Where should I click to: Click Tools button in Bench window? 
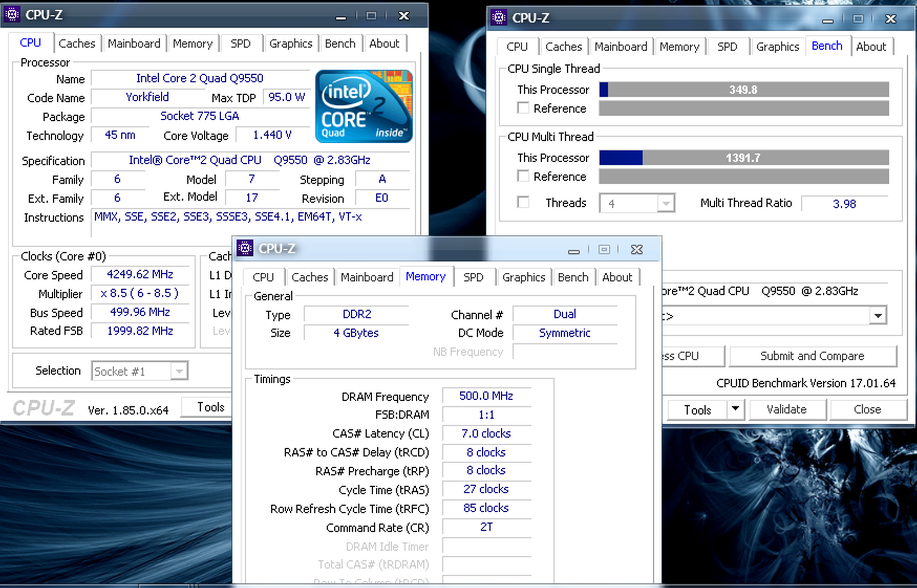tap(697, 410)
